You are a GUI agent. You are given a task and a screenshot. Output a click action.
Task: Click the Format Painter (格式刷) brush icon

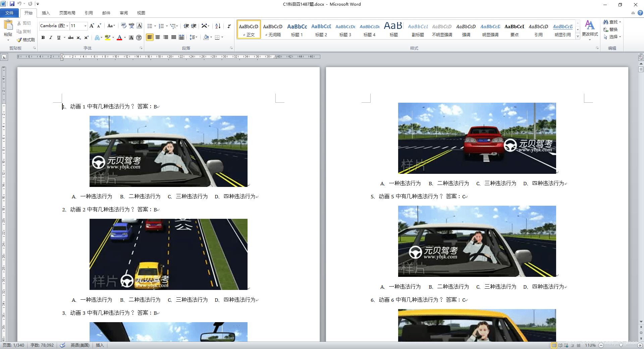pos(19,40)
